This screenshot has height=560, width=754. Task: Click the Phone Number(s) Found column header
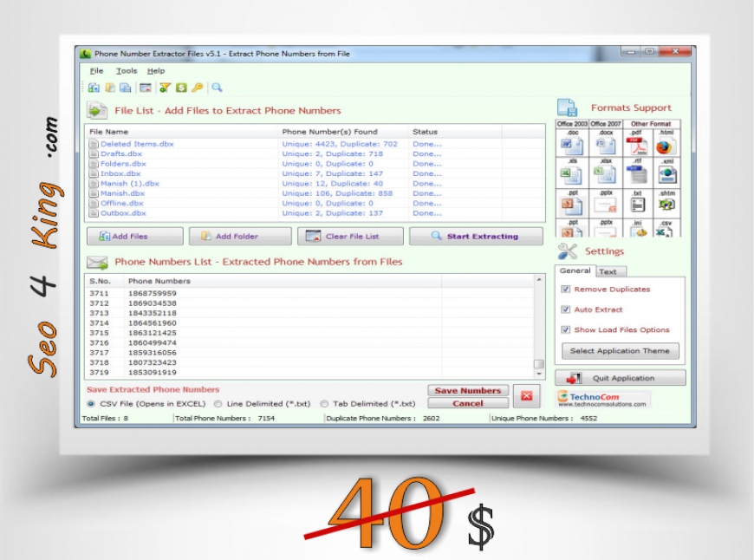[343, 132]
